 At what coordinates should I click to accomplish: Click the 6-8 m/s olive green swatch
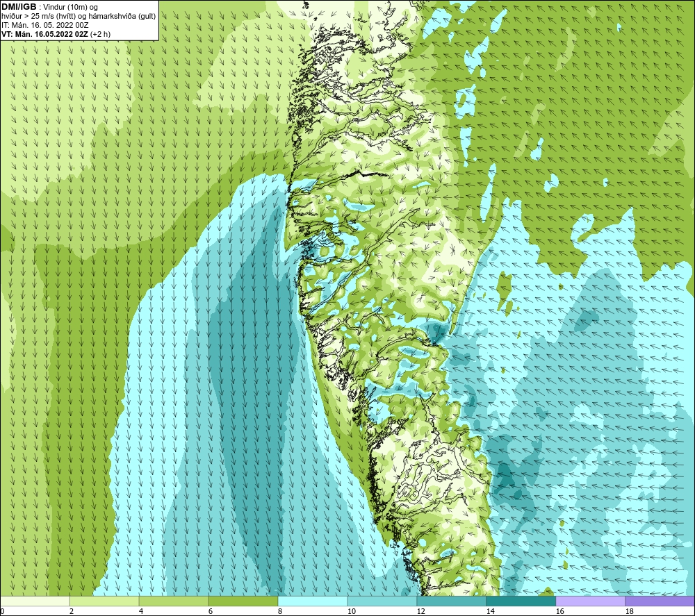243,601
